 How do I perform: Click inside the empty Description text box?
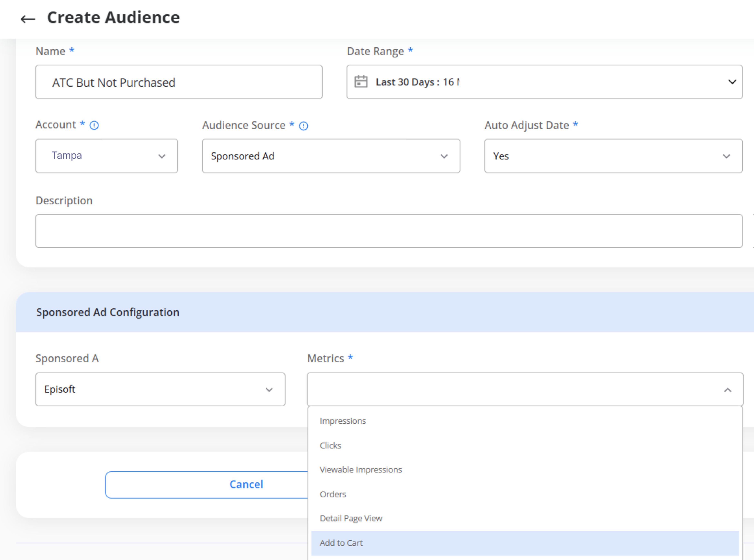point(389,231)
